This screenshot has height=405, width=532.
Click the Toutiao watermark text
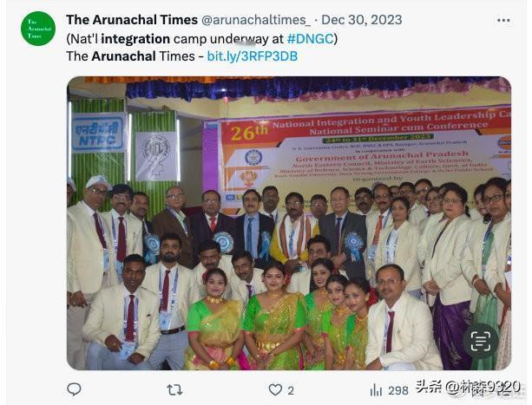click(469, 387)
